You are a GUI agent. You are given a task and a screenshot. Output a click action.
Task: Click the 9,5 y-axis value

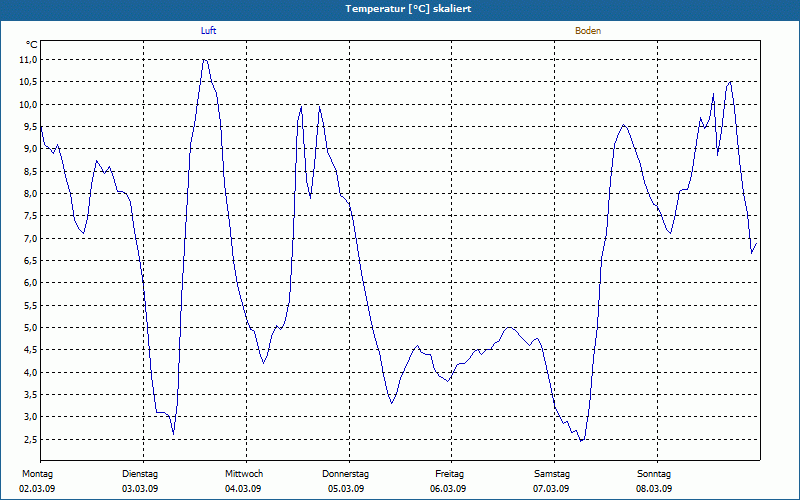tap(30, 127)
